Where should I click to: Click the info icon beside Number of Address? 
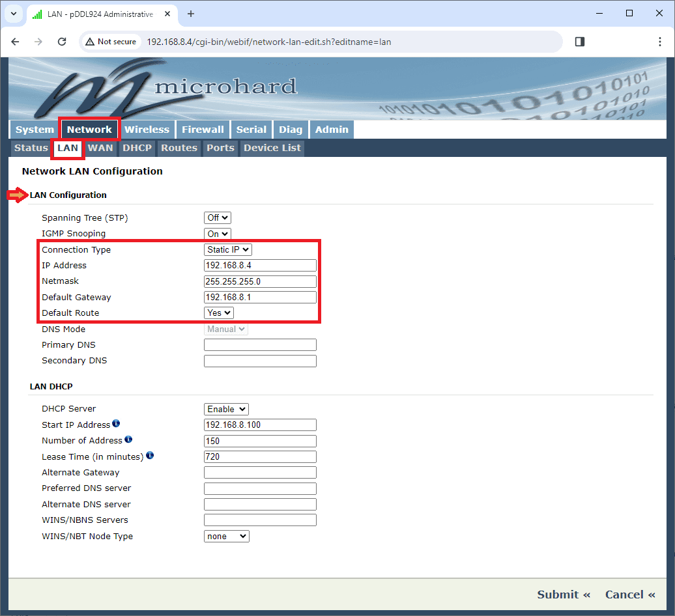pos(128,440)
